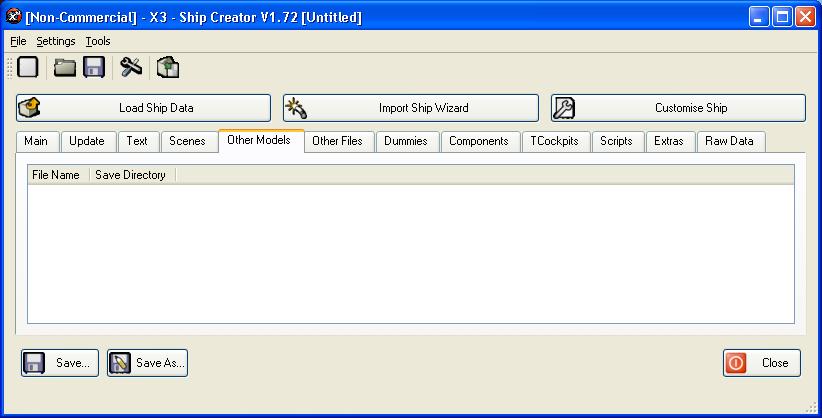Switch to the Main tab

coord(38,141)
